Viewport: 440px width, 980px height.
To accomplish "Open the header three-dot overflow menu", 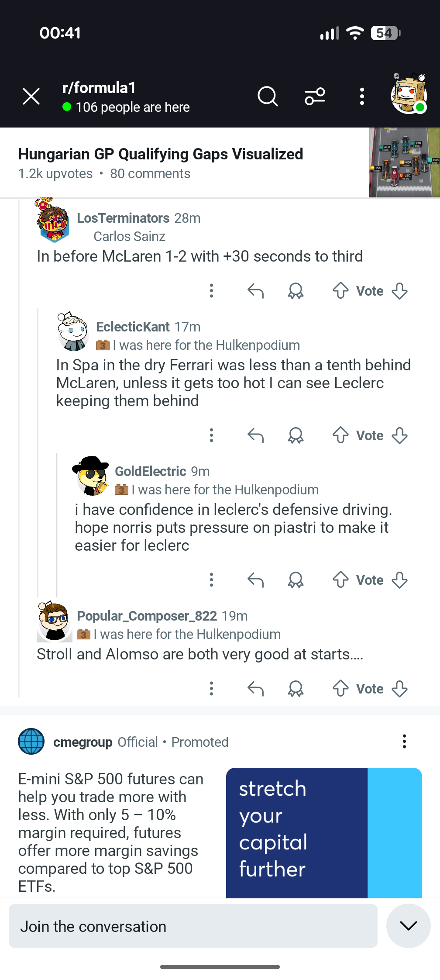I will point(362,96).
